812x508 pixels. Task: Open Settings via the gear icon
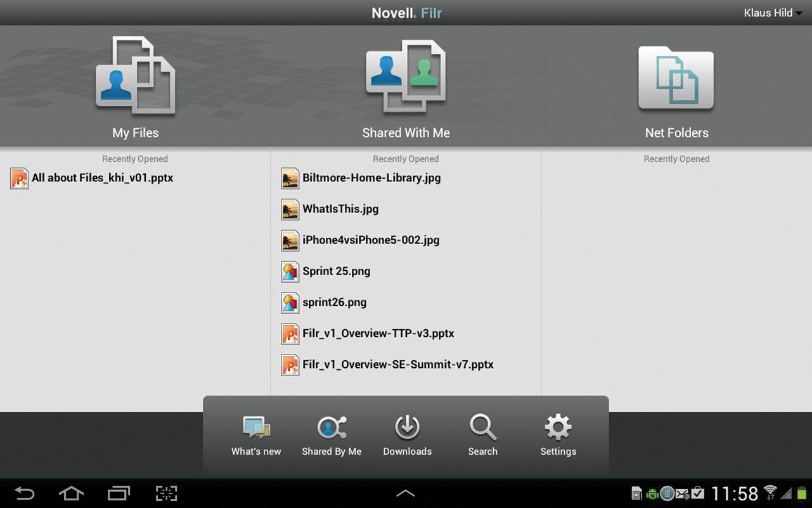[x=558, y=428]
